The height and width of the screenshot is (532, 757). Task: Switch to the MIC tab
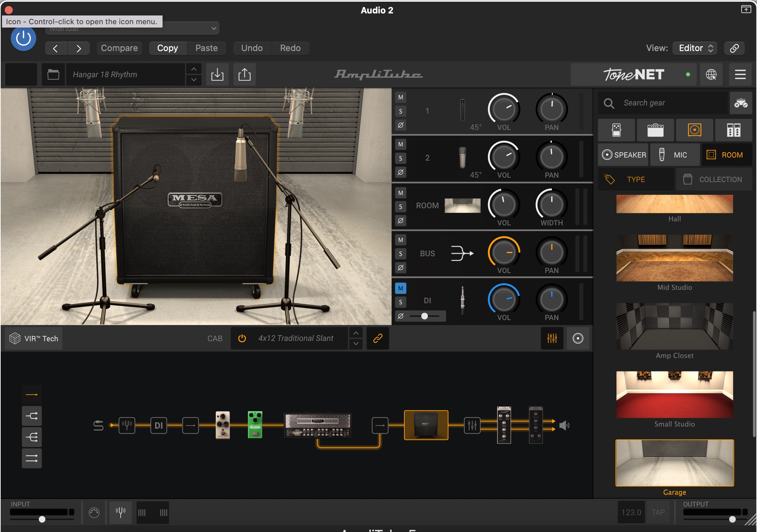pos(675,155)
